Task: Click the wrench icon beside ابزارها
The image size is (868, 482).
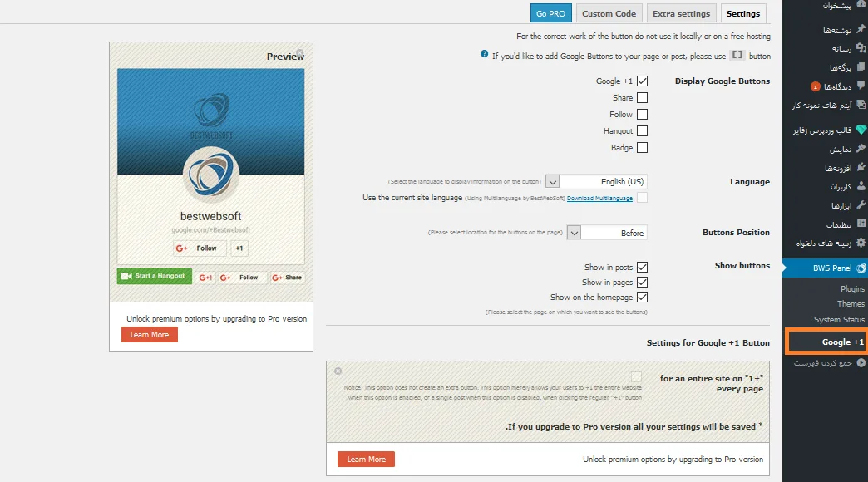Action: click(861, 204)
